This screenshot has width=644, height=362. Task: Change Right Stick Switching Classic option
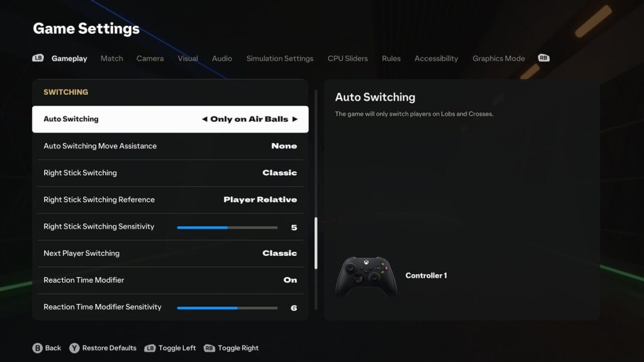[x=170, y=173]
